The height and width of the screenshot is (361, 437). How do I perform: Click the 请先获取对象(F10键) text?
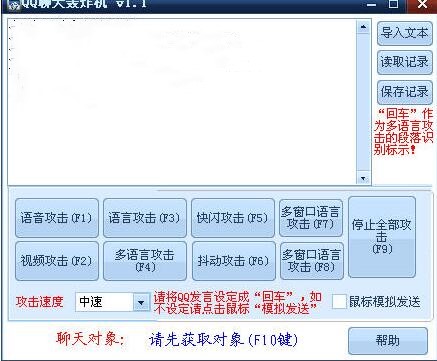(223, 340)
